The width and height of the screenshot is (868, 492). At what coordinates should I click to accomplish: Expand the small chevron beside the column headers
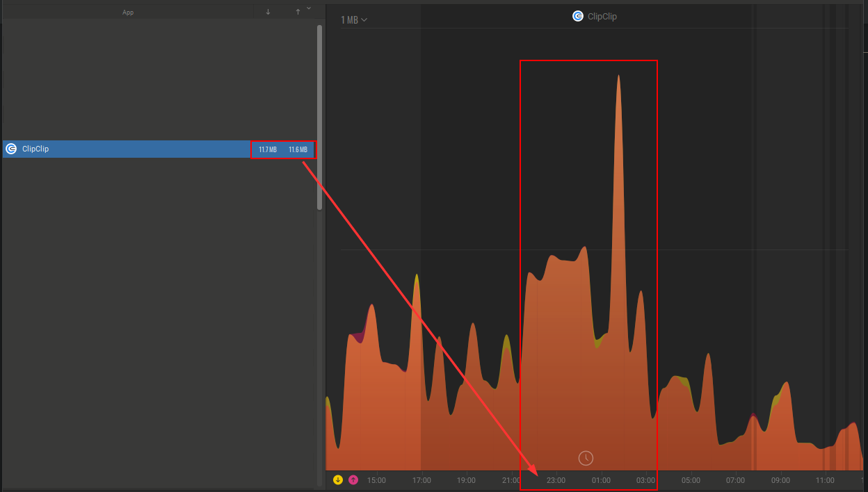click(x=309, y=8)
